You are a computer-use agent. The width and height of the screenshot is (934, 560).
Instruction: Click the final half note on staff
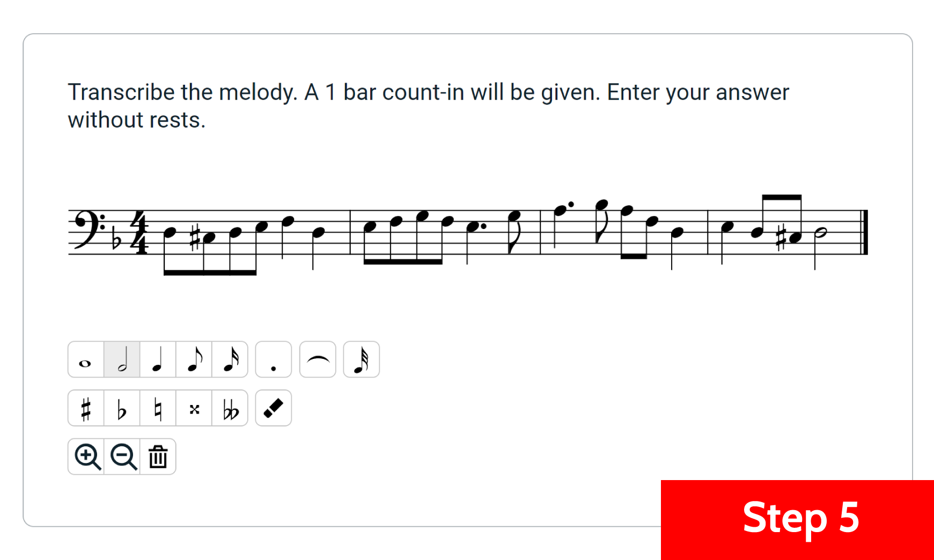(821, 233)
